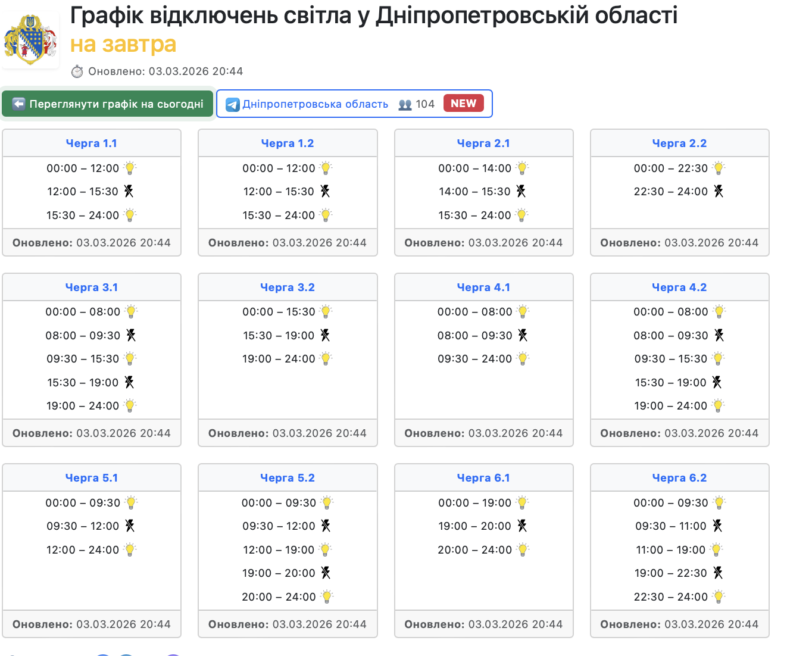Click the light bulb icon for Черга 2.2 00:00 – 22:30
The image size is (812, 656).
[x=719, y=168]
